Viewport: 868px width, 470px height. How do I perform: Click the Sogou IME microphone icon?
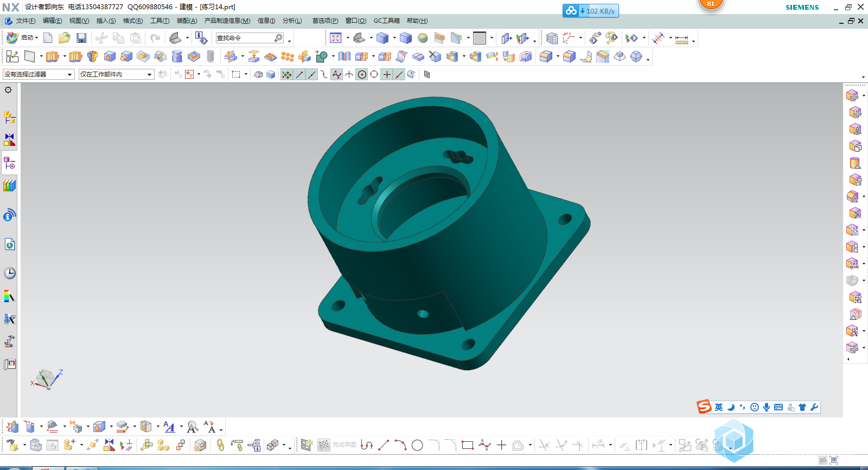(767, 407)
